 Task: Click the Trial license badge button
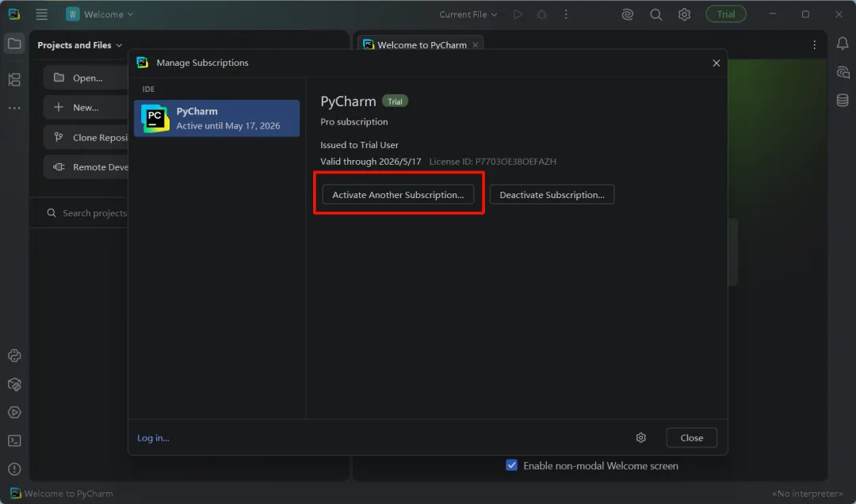pyautogui.click(x=725, y=14)
